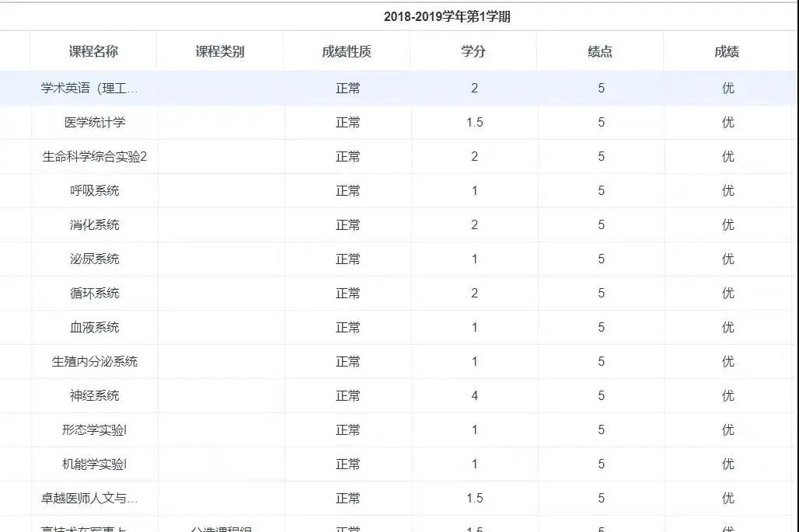Sort by the 课程类别 column header

tap(220, 52)
